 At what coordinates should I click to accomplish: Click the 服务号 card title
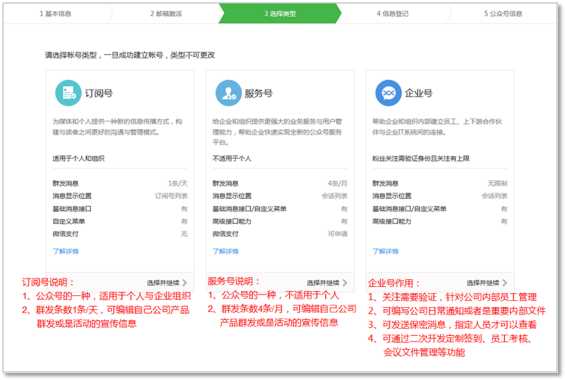pos(258,93)
